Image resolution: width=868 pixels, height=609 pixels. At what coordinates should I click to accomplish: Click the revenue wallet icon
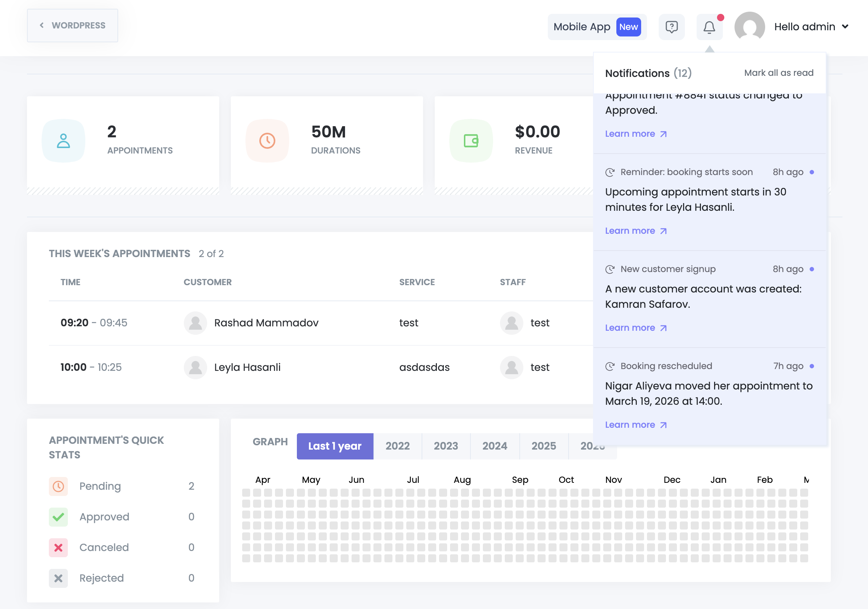471,141
